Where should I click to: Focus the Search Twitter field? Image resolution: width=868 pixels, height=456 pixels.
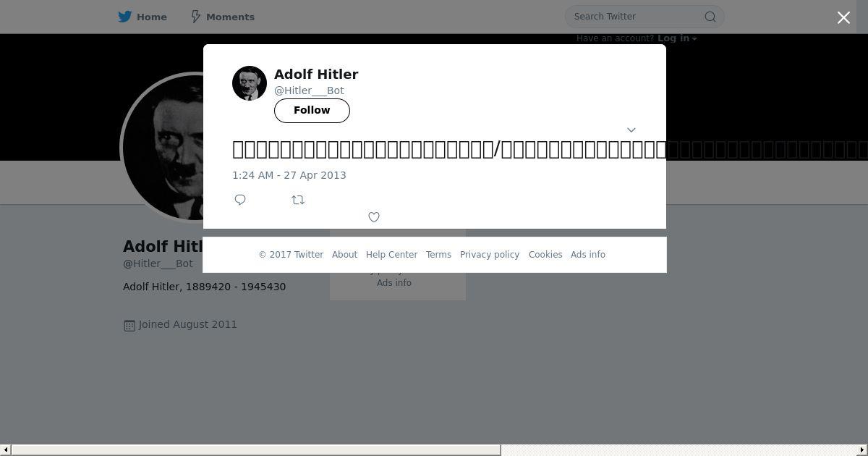click(637, 17)
